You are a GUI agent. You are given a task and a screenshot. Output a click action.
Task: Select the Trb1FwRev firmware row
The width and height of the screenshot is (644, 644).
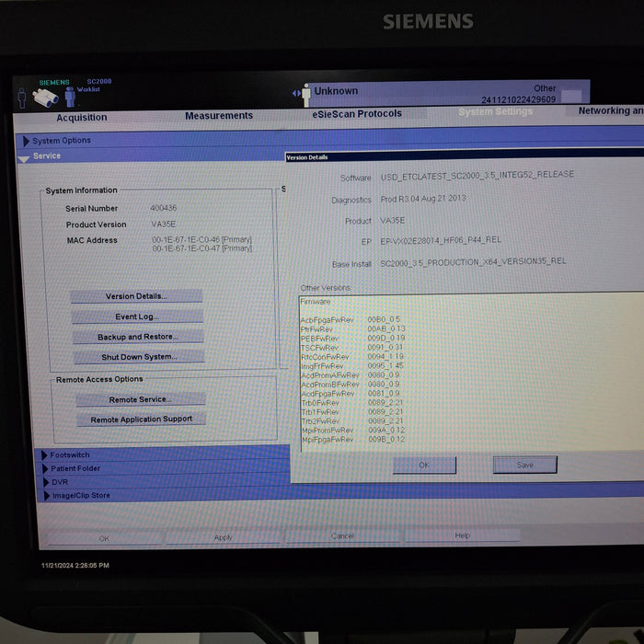(x=352, y=411)
